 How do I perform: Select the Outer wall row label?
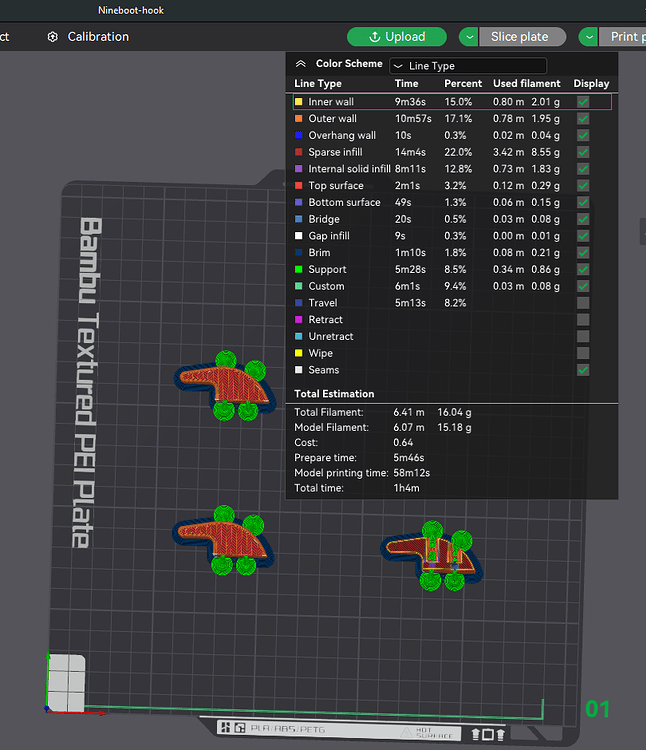pos(332,119)
